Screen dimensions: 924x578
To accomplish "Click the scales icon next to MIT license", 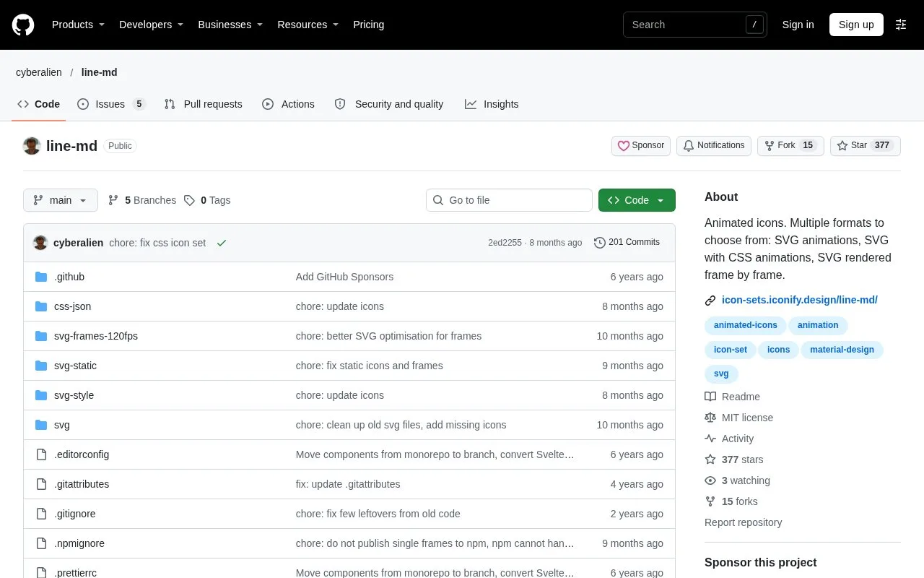I will (710, 418).
